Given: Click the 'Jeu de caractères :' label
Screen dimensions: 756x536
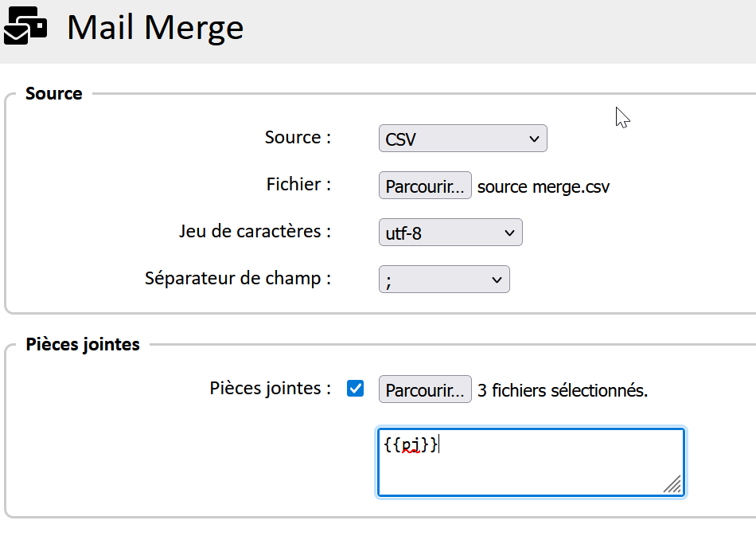Looking at the screenshot, I should 255,232.
